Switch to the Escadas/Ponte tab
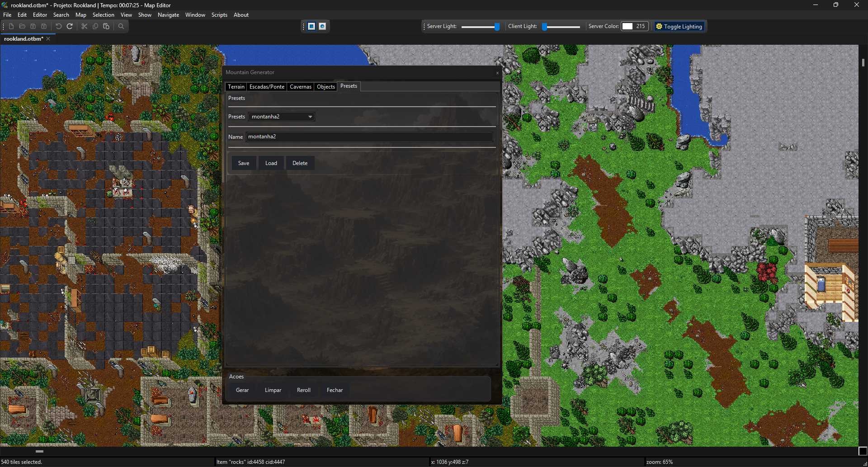This screenshot has width=868, height=467. (x=267, y=87)
